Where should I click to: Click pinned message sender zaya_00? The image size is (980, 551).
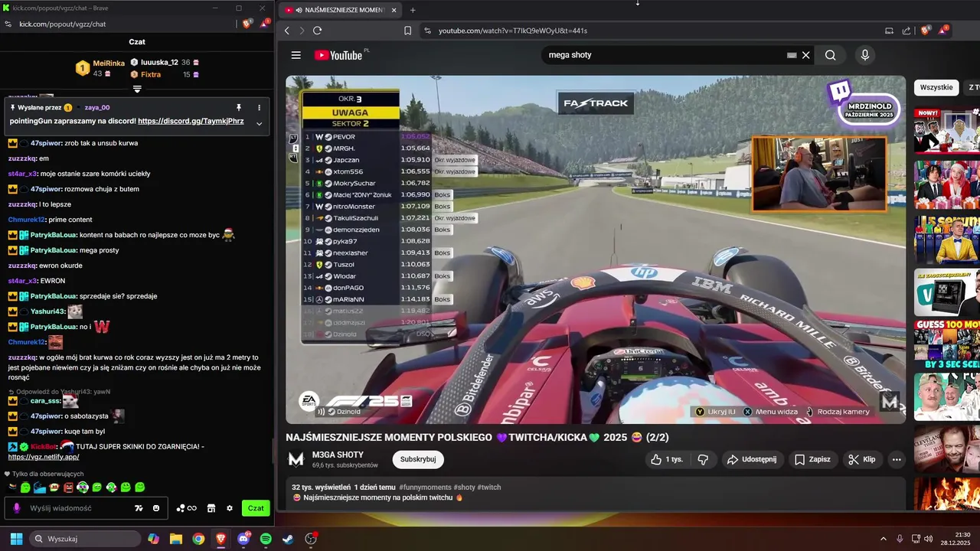click(97, 108)
